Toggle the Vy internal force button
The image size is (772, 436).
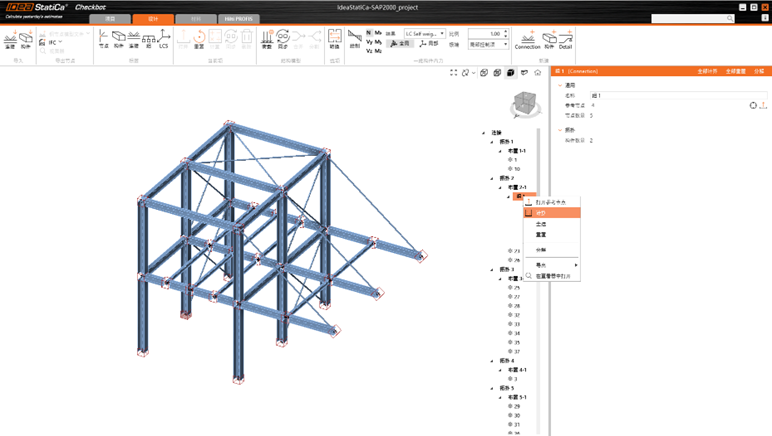click(369, 42)
